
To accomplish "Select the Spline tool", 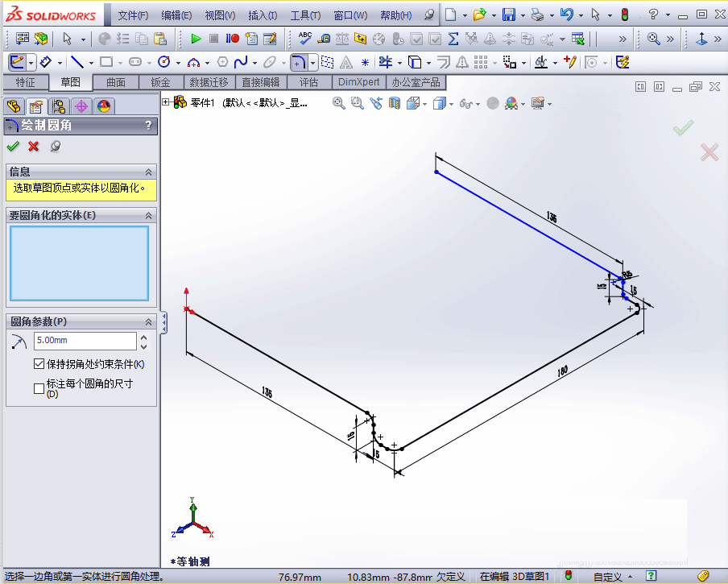I will [242, 62].
